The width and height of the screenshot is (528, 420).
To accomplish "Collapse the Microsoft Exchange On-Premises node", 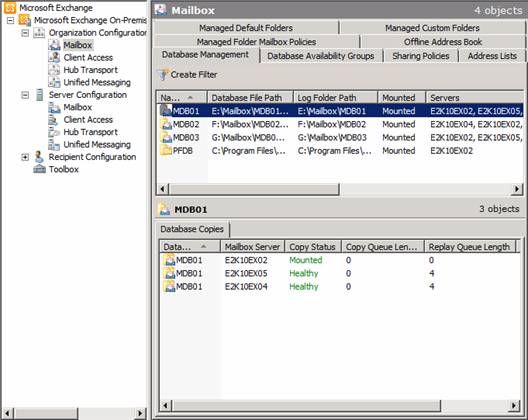I will click(x=10, y=21).
